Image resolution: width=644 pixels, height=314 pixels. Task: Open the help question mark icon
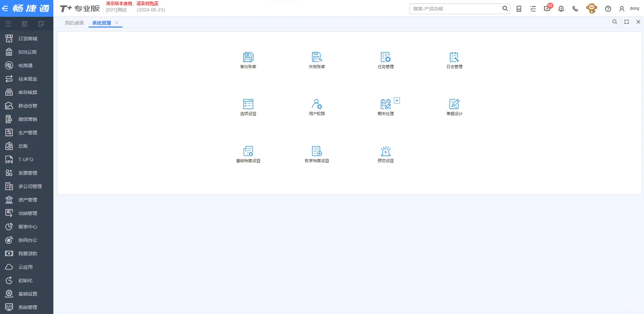(608, 9)
